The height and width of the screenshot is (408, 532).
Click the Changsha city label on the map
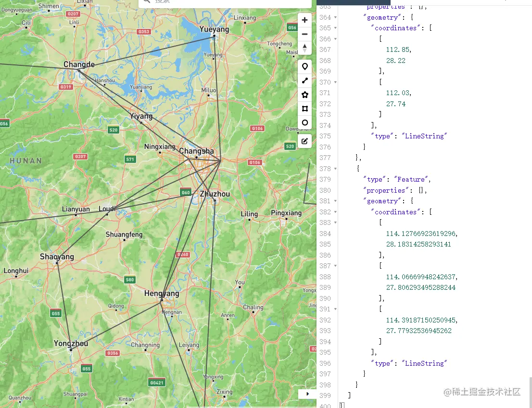tap(196, 151)
